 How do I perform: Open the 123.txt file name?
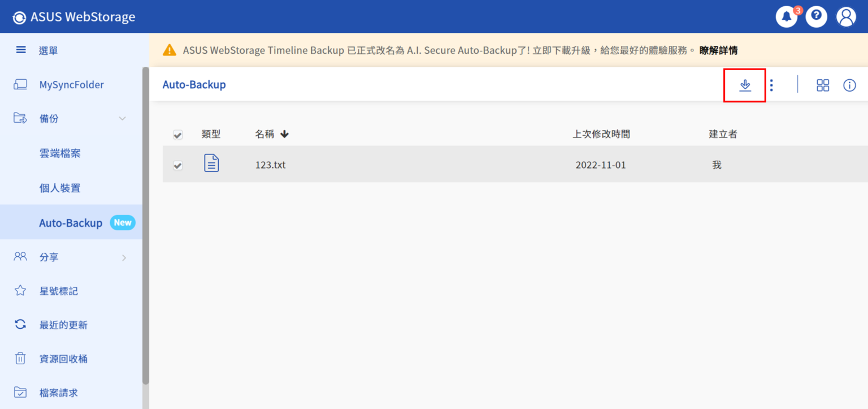(271, 165)
